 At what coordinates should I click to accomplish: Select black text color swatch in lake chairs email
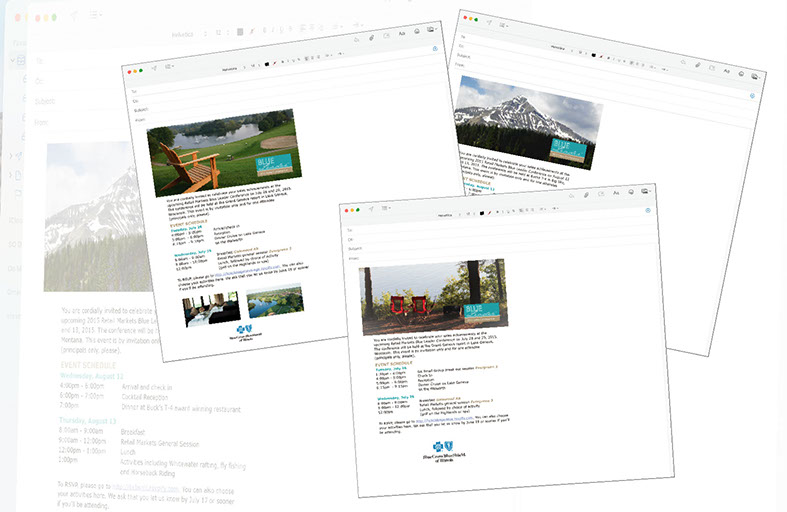coord(483,213)
